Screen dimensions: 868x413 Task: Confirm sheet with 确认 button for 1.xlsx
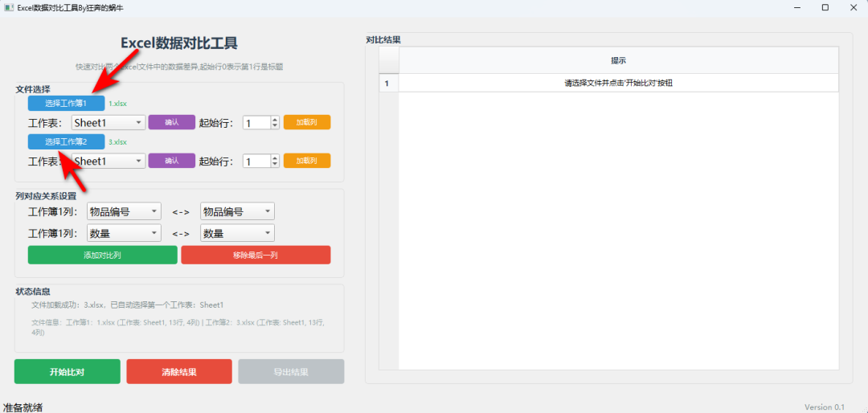[172, 122]
